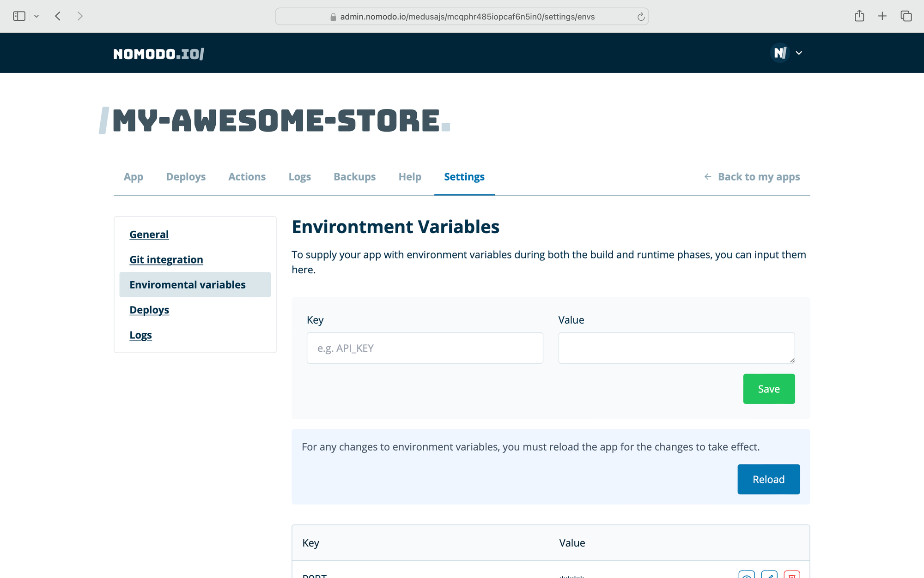Screen dimensions: 924x578
Task: Open a new browser tab
Action: click(882, 16)
